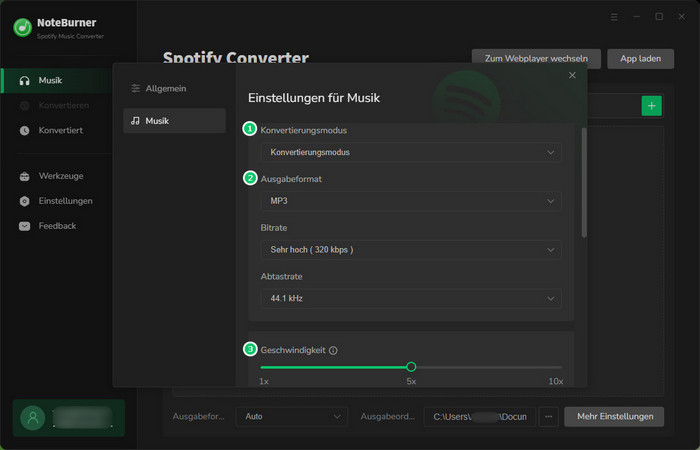This screenshot has width=700, height=450.
Task: Minimize the NoteBurner window
Action: pos(637,17)
